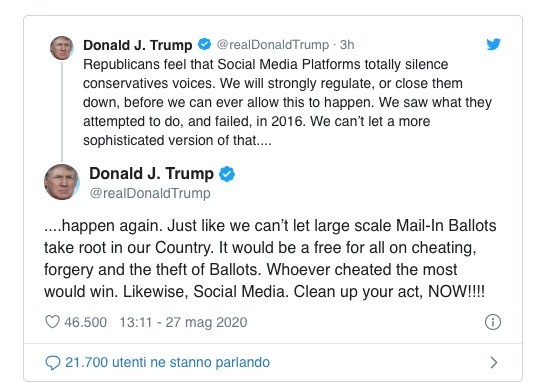Screen dimensions: 538x389
Task: Click Donald J. Trump name in the first tweet
Action: [x=138, y=45]
